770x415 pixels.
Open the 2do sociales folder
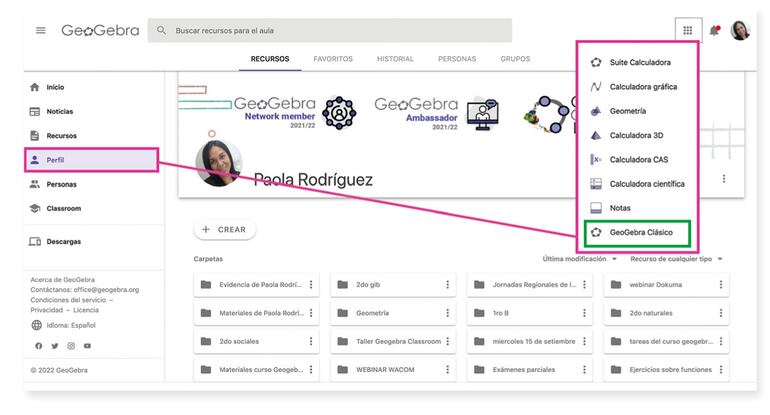(x=256, y=341)
